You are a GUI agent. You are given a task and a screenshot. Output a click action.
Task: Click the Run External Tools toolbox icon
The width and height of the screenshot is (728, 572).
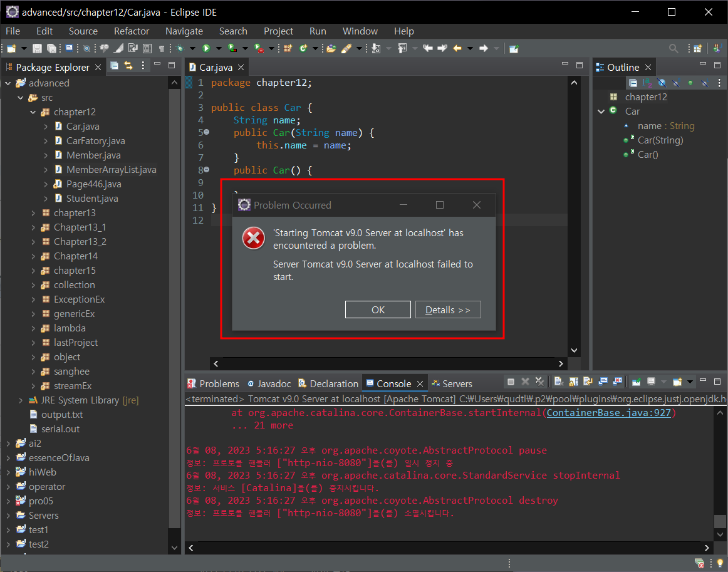click(x=259, y=48)
